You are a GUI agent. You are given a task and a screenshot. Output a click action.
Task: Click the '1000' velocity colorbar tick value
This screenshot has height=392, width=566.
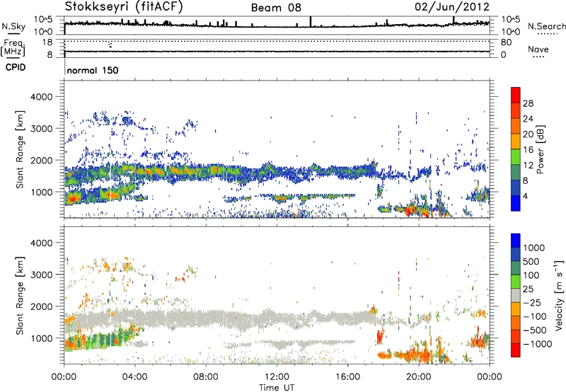(x=534, y=248)
